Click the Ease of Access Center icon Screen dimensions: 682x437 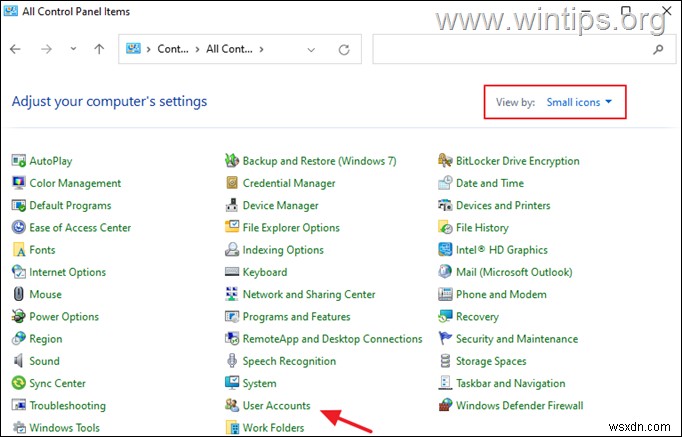(19, 227)
